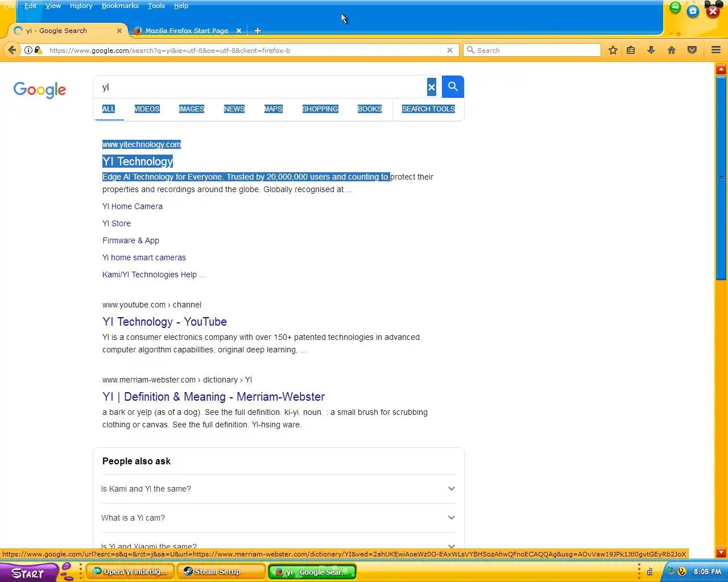Switch to the Steam Setup taskbar window
The width and height of the screenshot is (728, 582).
click(221, 572)
